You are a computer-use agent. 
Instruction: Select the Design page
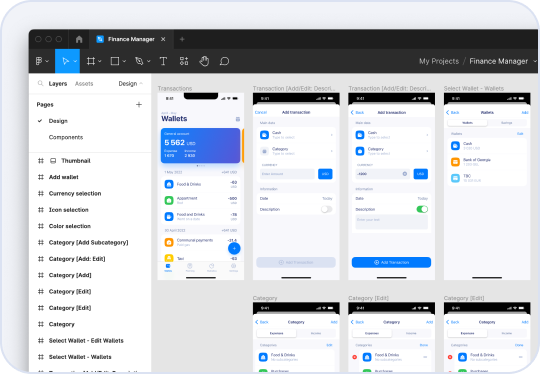pyautogui.click(x=58, y=121)
